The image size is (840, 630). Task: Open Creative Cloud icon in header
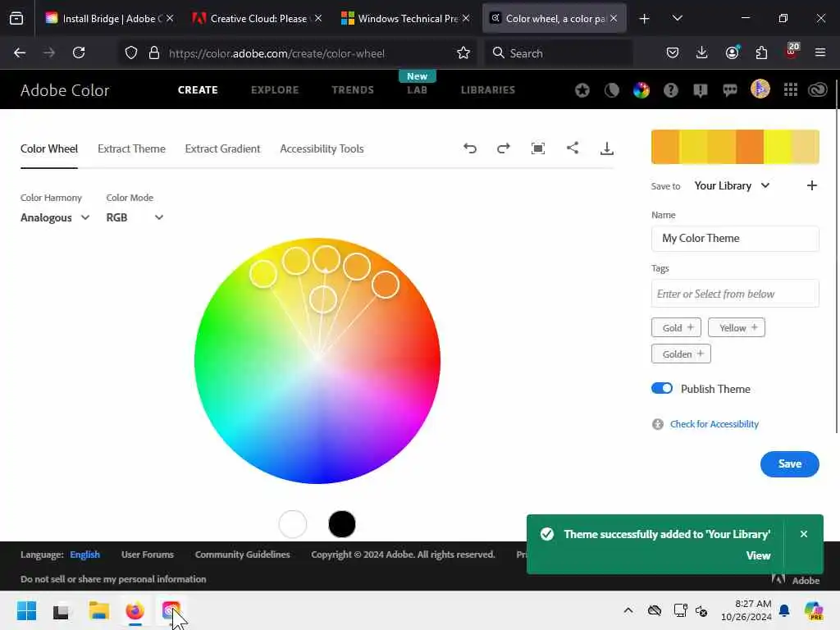click(818, 90)
